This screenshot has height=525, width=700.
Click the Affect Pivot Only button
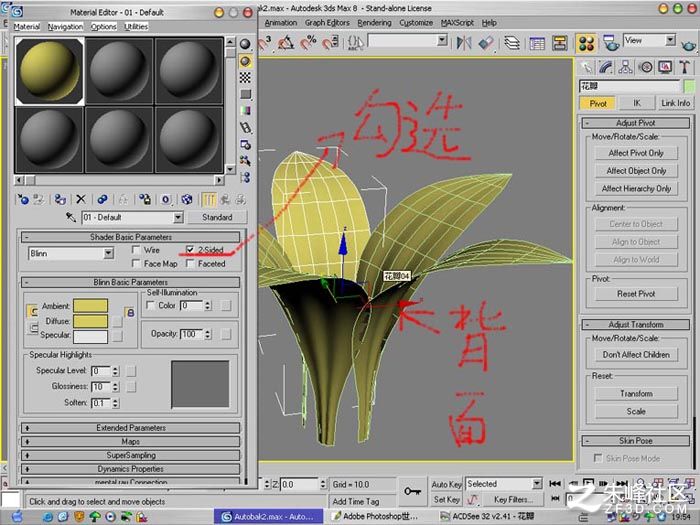point(636,153)
